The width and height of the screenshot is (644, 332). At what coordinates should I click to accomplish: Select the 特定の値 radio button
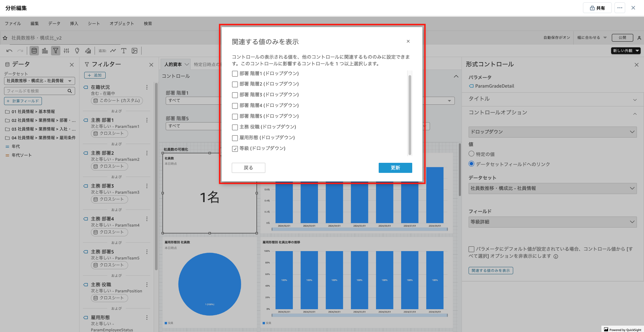pyautogui.click(x=472, y=154)
